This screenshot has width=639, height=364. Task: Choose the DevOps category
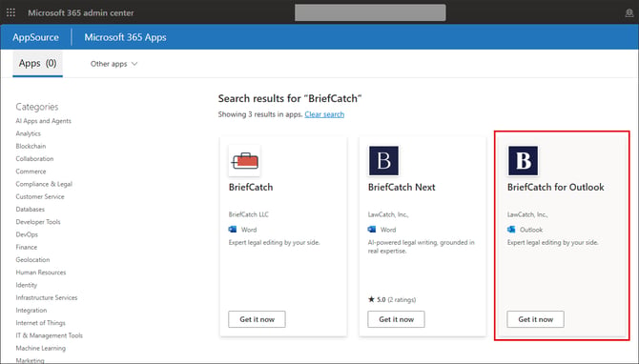coord(27,234)
